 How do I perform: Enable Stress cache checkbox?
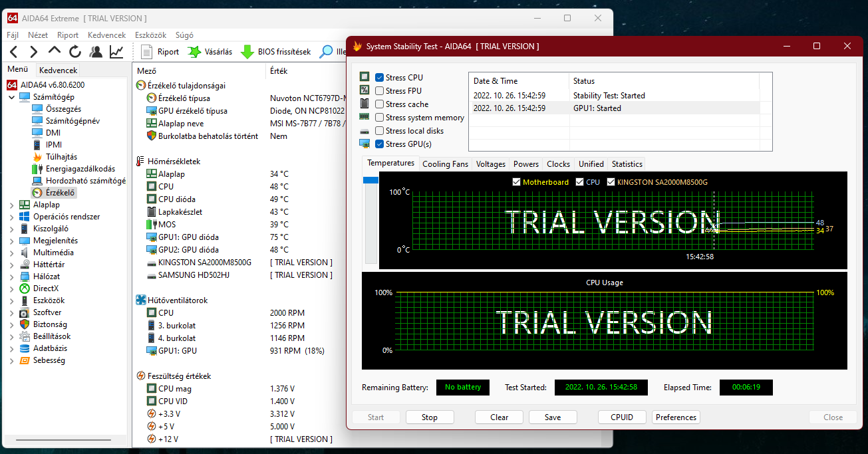(379, 104)
